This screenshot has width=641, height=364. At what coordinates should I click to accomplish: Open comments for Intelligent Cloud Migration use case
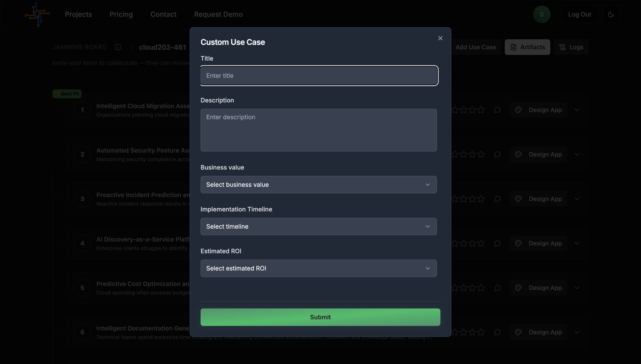(x=497, y=110)
